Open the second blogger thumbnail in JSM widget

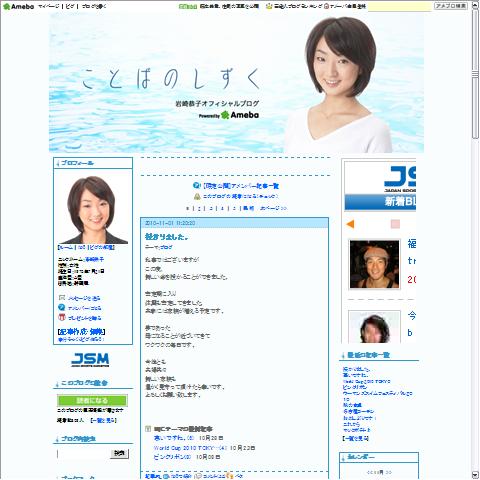click(374, 327)
